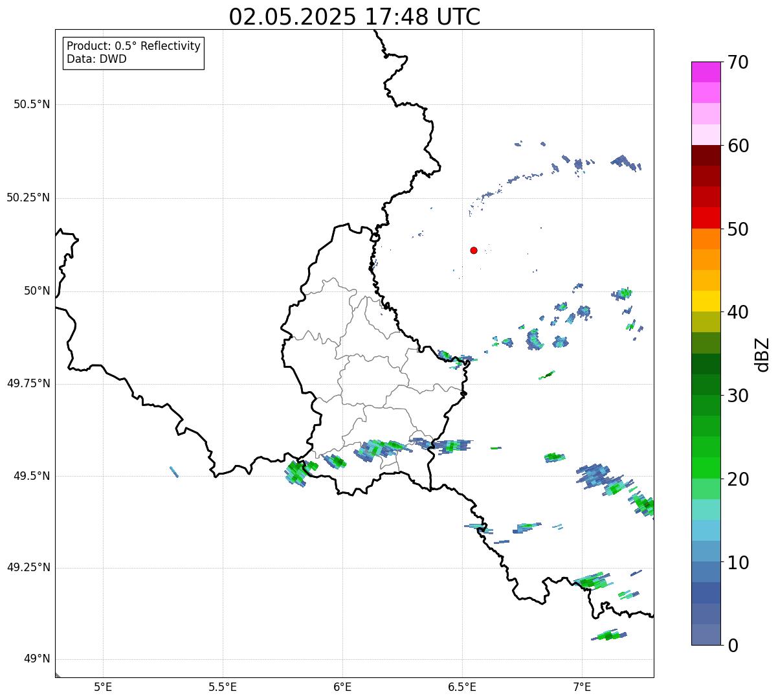Click the 5°E longitude label
This screenshot has width=778, height=700.
coord(103,686)
